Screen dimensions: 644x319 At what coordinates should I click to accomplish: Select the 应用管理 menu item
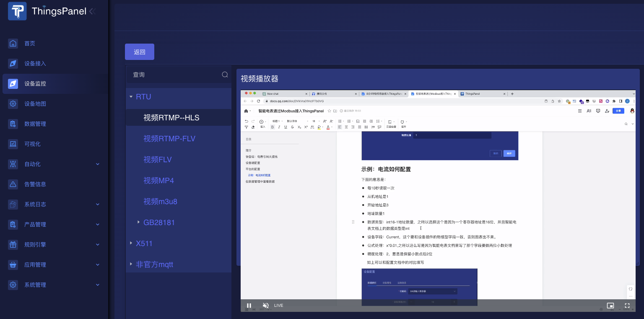pos(35,265)
